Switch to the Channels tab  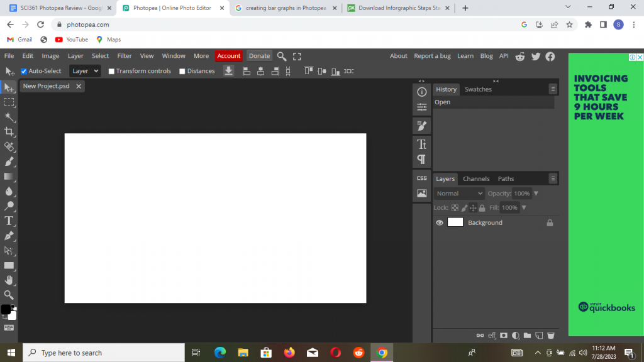pyautogui.click(x=476, y=179)
